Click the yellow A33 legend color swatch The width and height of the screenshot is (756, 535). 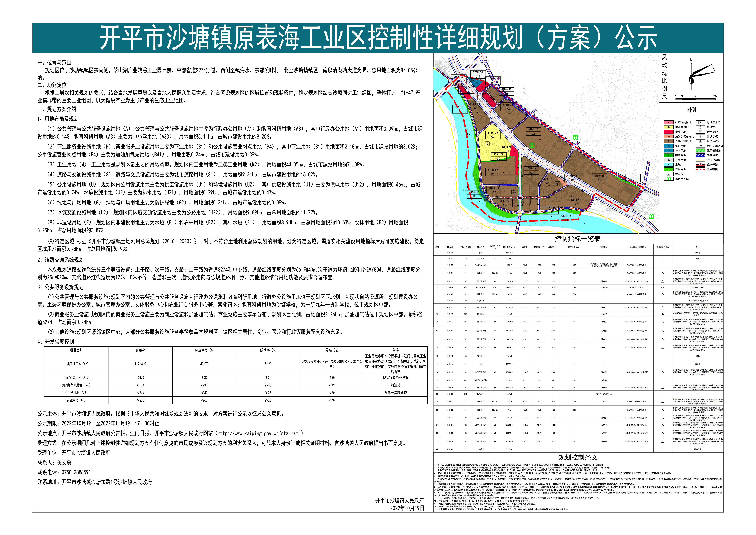(x=669, y=127)
